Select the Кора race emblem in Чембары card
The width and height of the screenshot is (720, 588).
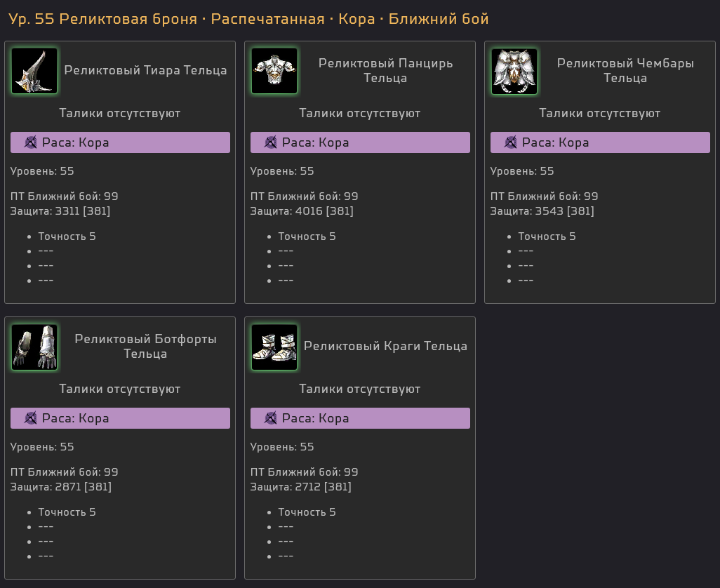tap(511, 142)
